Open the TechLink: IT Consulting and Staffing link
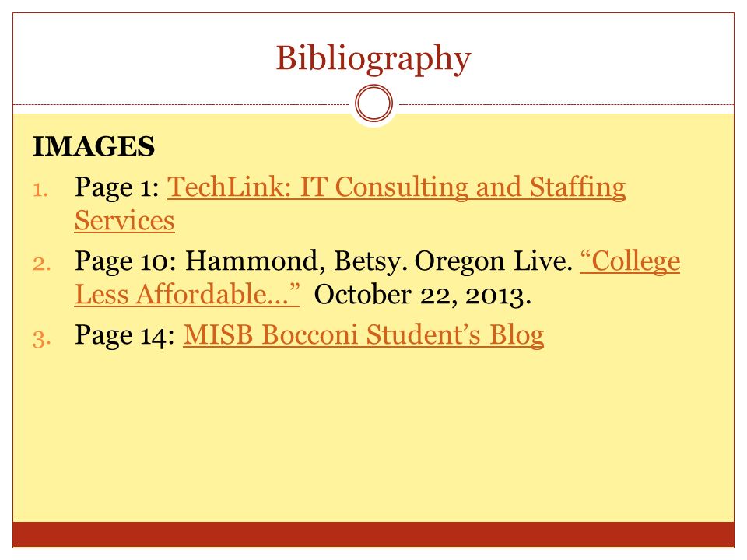 click(x=396, y=187)
